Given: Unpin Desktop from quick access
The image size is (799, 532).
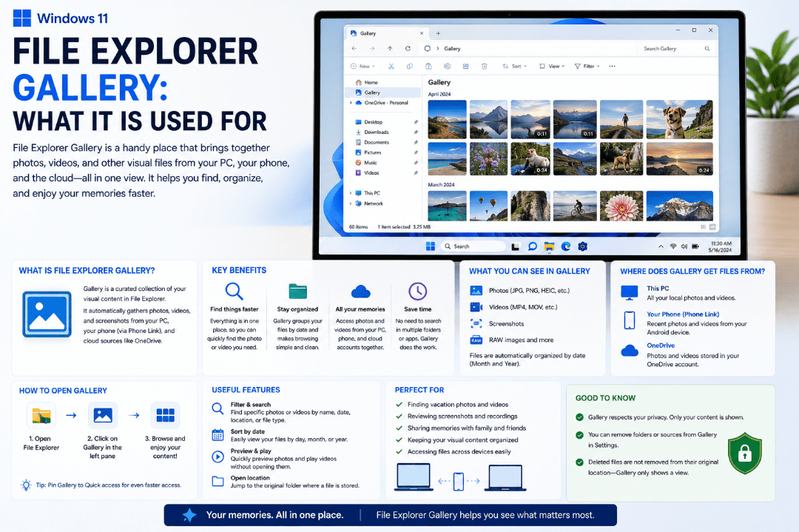Looking at the screenshot, I should [416, 122].
